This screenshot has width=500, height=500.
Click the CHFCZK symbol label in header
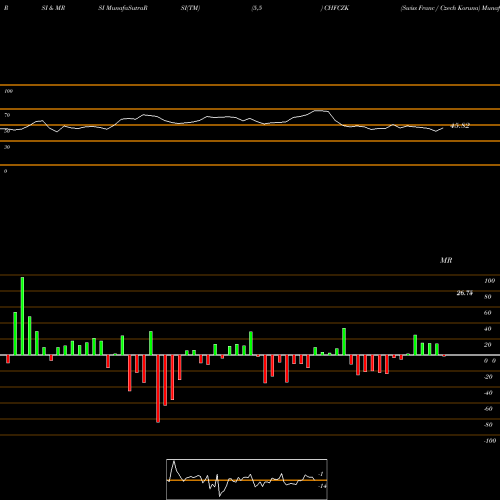336,8
